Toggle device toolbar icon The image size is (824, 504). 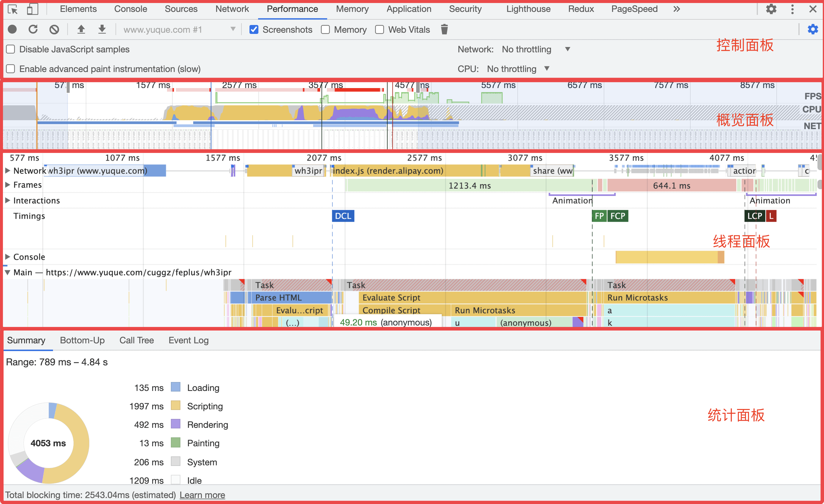point(32,9)
